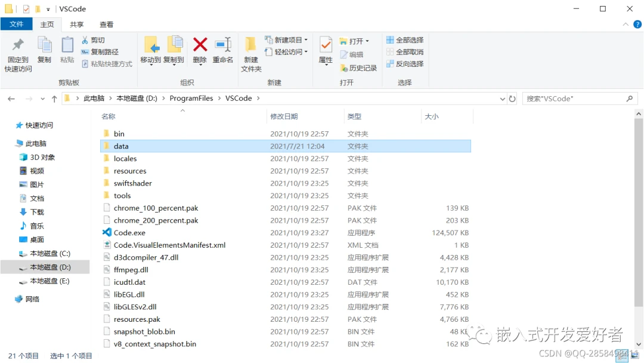Image resolution: width=644 pixels, height=363 pixels.
Task: Click Local Disk (D:) breadcrumb
Action: (x=137, y=99)
